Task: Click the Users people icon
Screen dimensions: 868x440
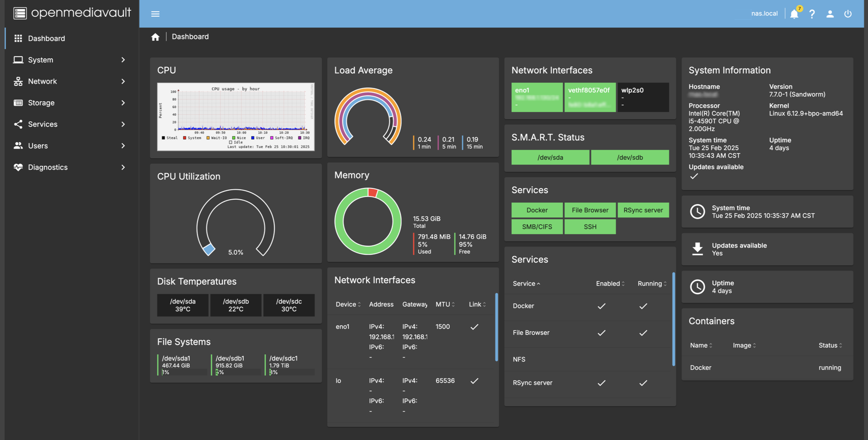Action: point(18,145)
